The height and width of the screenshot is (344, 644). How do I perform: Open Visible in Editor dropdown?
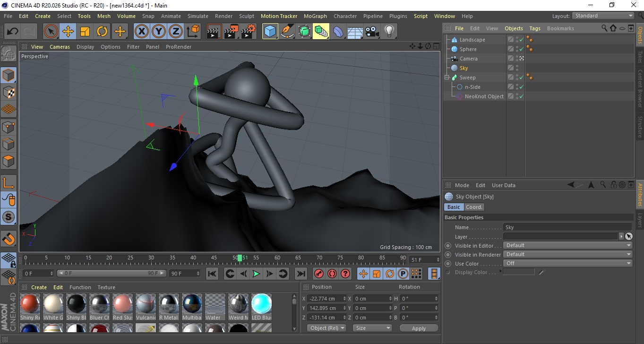point(568,245)
